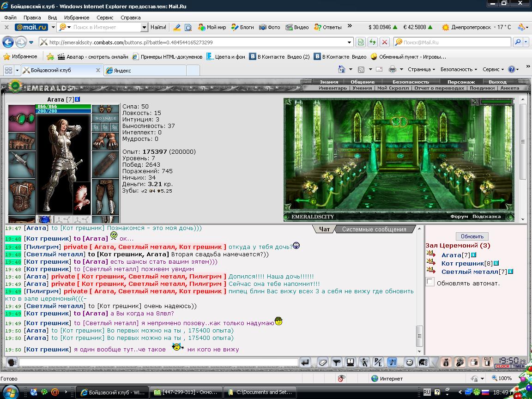Open info icon next to Агата in room list

pyautogui.click(x=474, y=255)
